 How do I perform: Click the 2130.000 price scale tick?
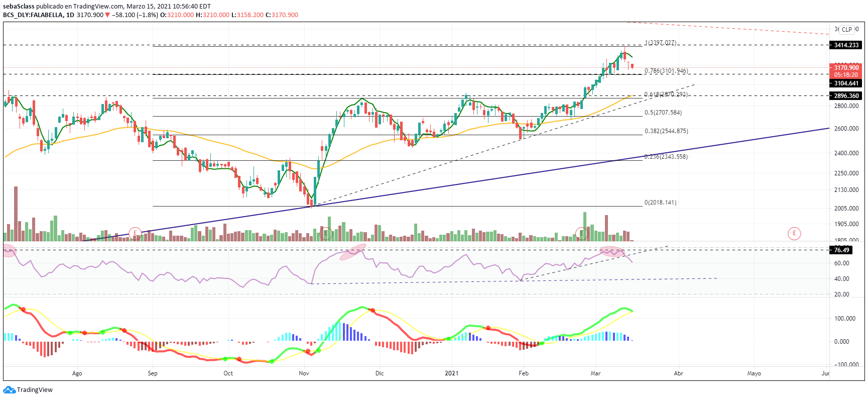tap(846, 190)
